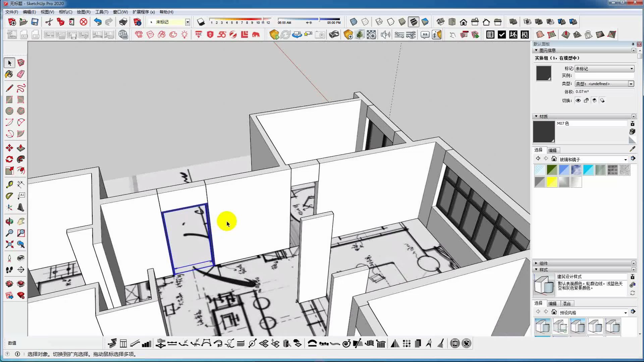Select the Eraser tool
644x362 pixels.
[x=21, y=74]
